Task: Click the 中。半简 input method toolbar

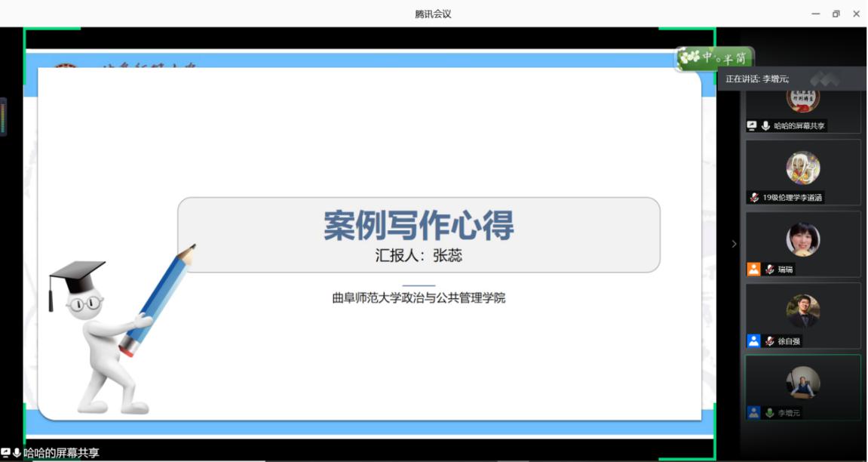Action: [714, 58]
